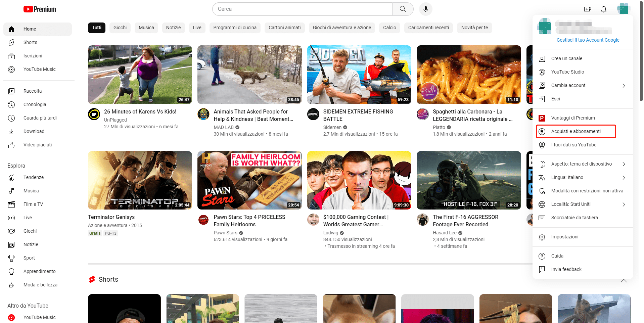Open Moda e bellezza section
The image size is (644, 323).
[38, 285]
